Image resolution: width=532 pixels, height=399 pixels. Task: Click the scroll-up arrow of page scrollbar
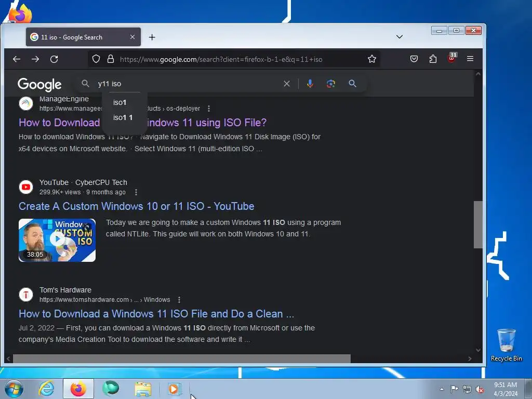pos(478,74)
